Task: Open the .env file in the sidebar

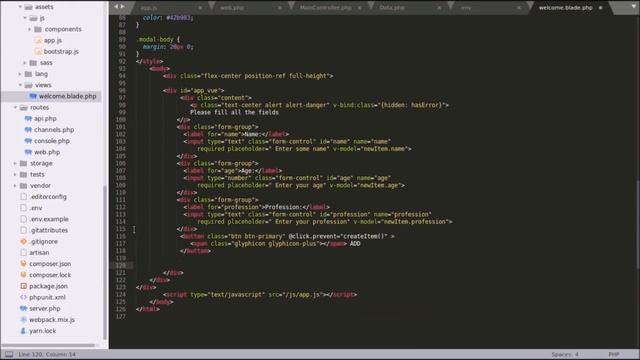Action: (36, 208)
